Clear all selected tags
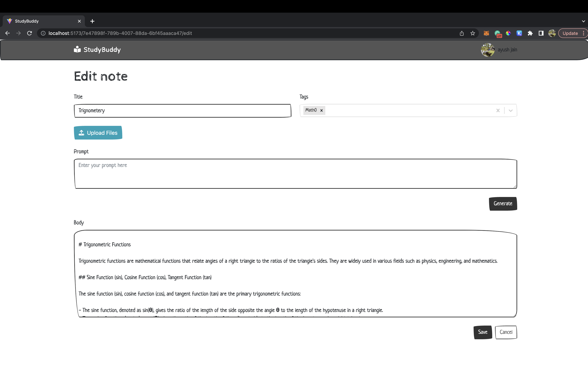The height and width of the screenshot is (382, 588). [x=498, y=110]
